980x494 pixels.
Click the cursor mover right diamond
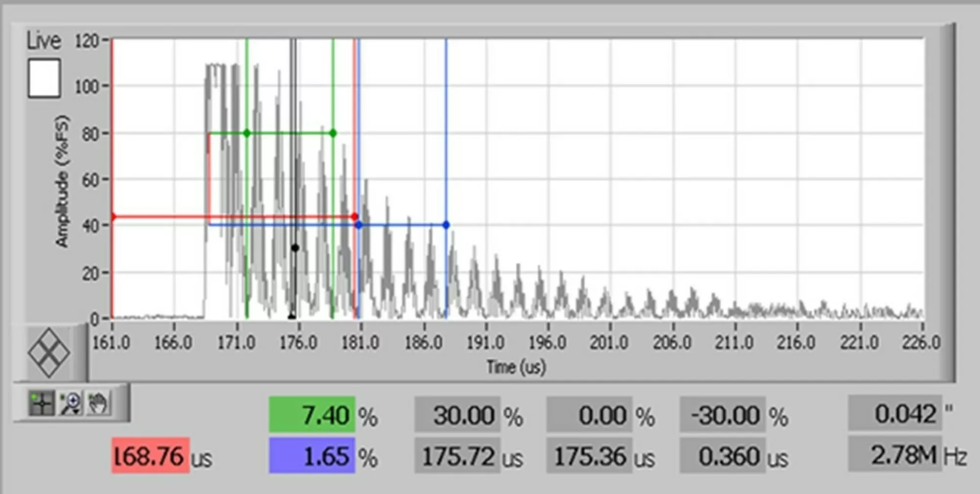(60, 353)
